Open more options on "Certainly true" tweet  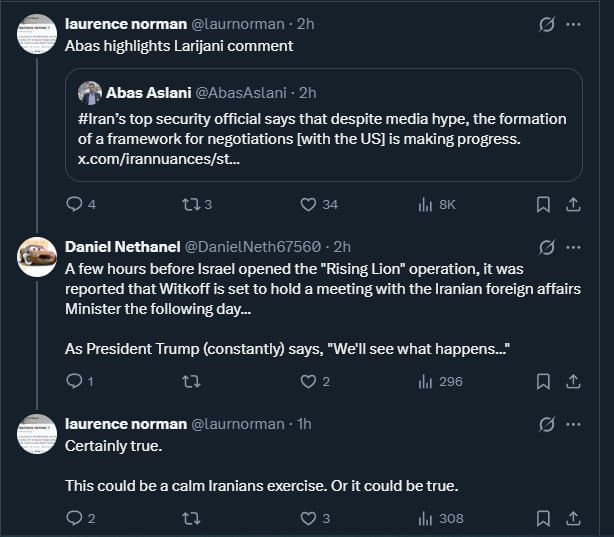574,424
